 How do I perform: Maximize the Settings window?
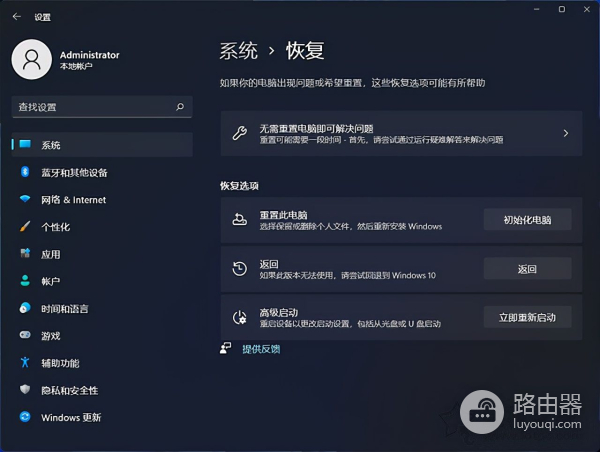point(562,9)
